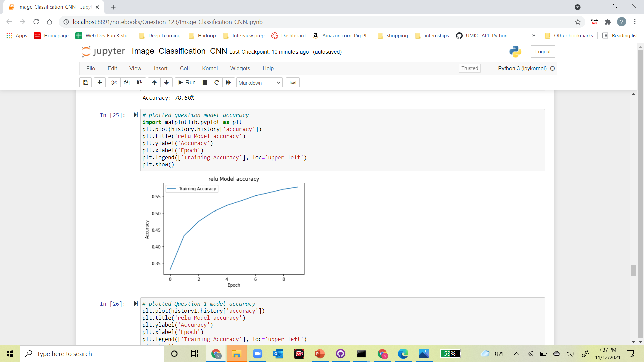Cut selected cells using scissors icon
644x362 pixels.
point(114,82)
